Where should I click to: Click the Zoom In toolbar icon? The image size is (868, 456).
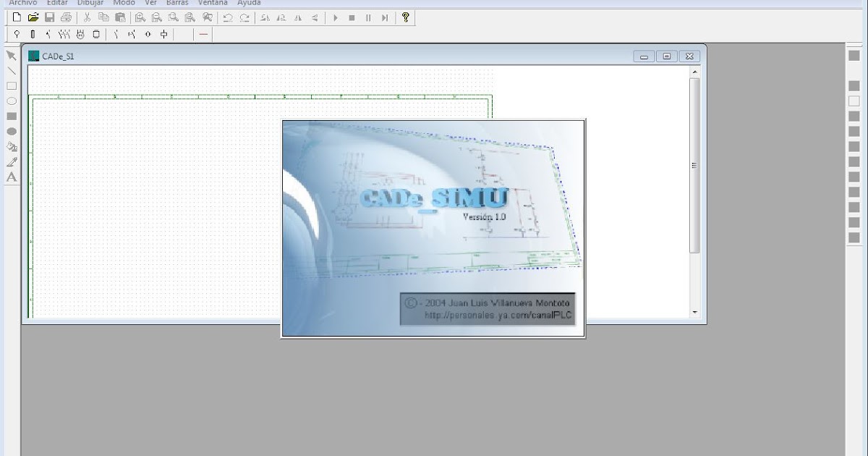coord(141,17)
